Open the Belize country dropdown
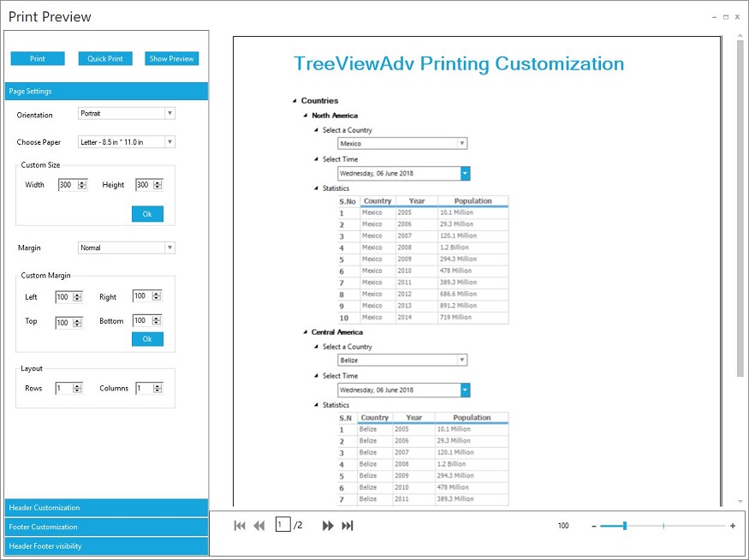Image resolution: width=749 pixels, height=560 pixels. pos(402,360)
